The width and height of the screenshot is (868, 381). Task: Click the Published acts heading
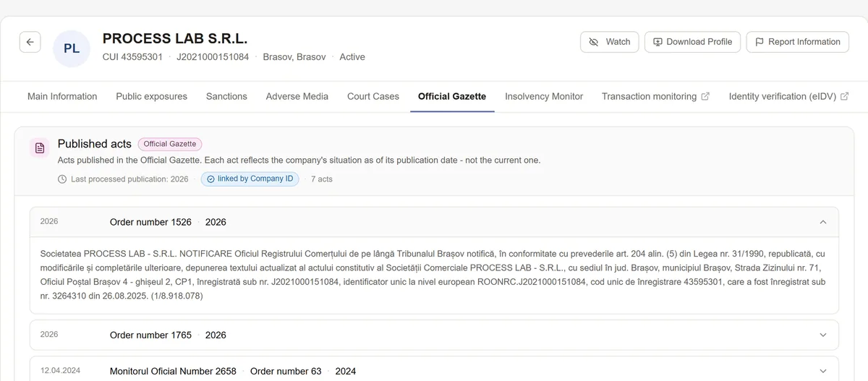(x=95, y=144)
